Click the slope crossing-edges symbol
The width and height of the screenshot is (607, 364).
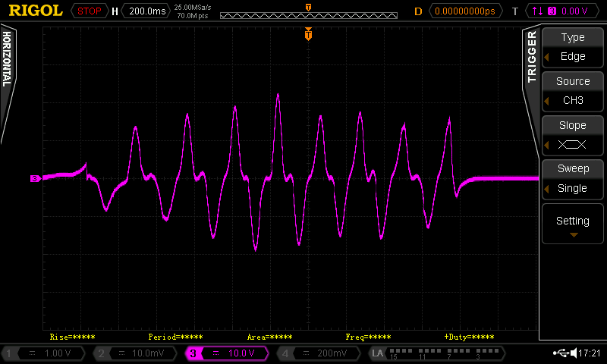572,145
